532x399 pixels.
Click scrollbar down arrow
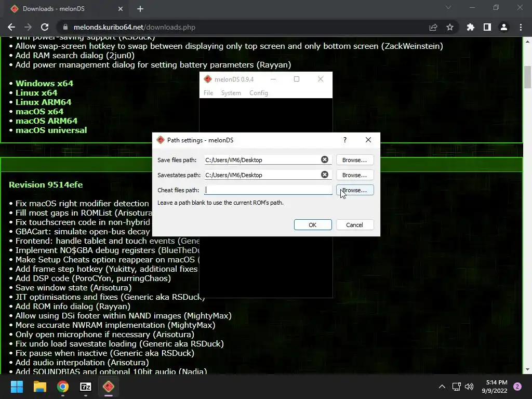coord(527,369)
